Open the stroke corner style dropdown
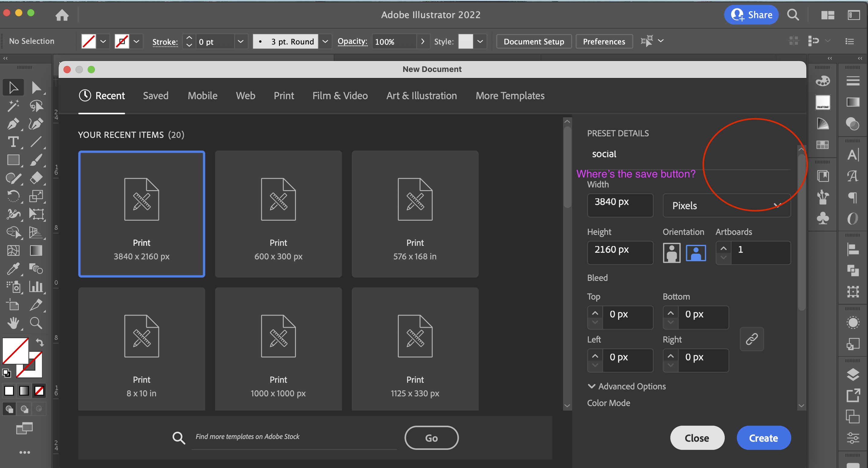This screenshot has height=468, width=868. [x=325, y=41]
